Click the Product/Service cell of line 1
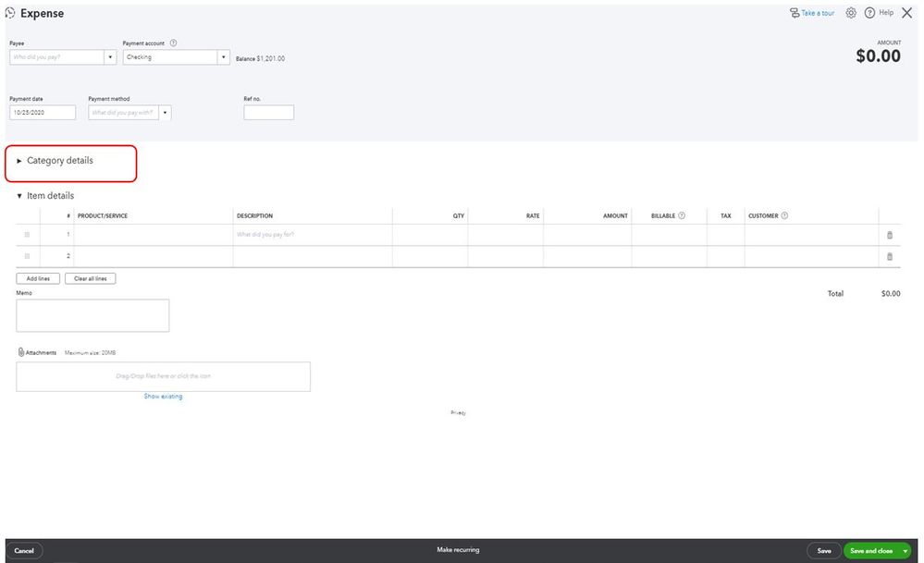The image size is (924, 563). (154, 235)
